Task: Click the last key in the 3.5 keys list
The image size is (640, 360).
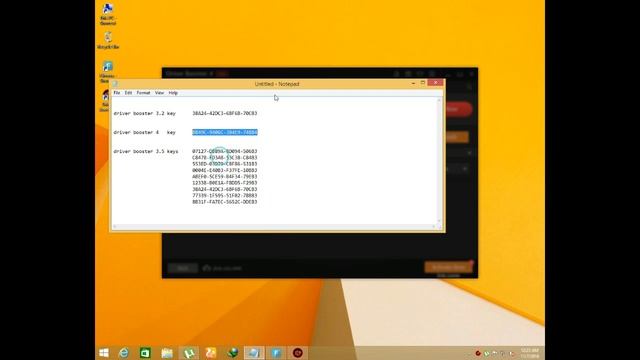Action: (x=225, y=202)
